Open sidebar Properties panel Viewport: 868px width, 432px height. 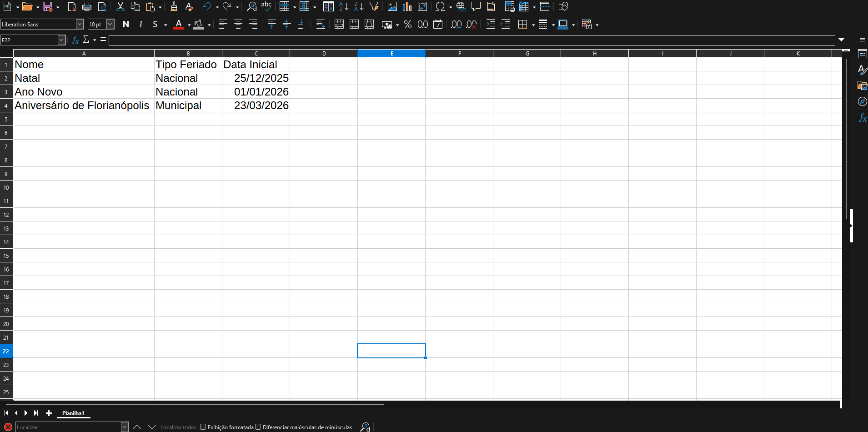click(862, 54)
